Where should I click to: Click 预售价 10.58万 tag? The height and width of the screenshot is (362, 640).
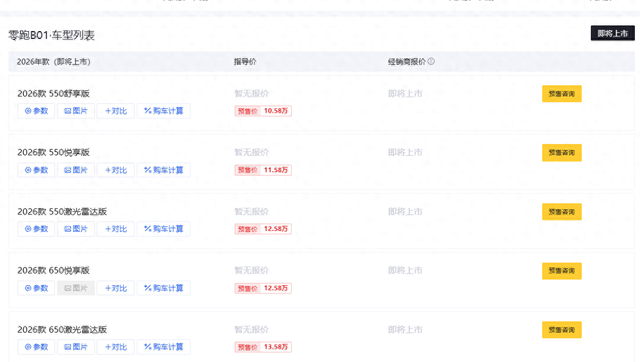[263, 111]
